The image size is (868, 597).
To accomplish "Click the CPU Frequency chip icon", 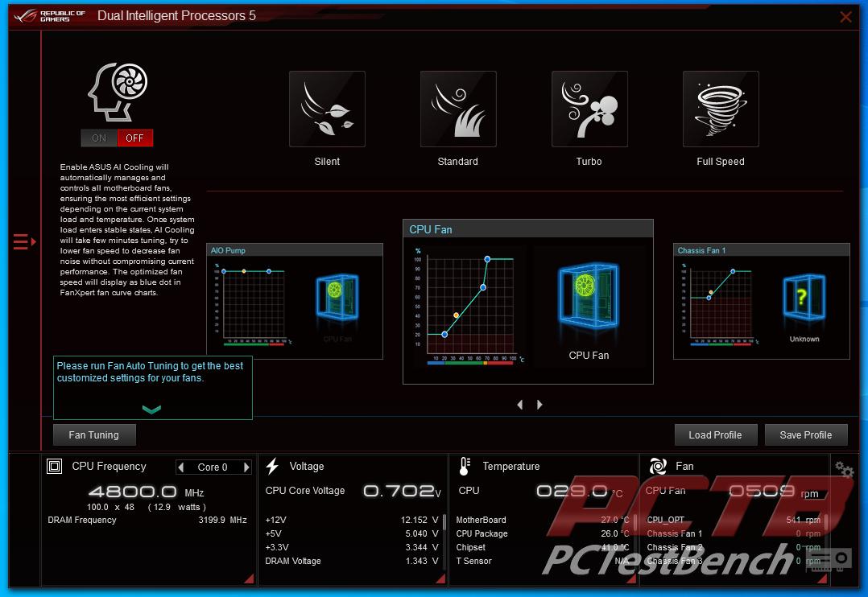I will tap(54, 467).
